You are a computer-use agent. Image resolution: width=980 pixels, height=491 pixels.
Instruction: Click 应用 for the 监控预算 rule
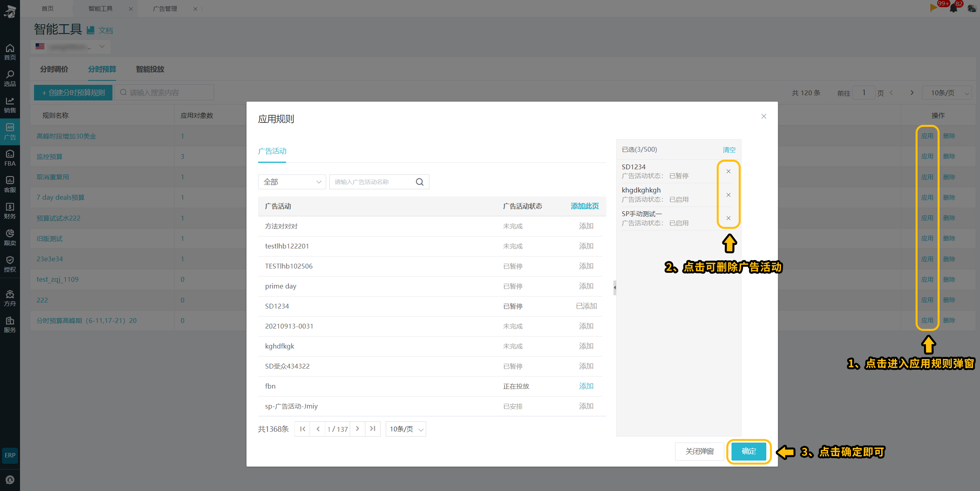click(x=927, y=156)
